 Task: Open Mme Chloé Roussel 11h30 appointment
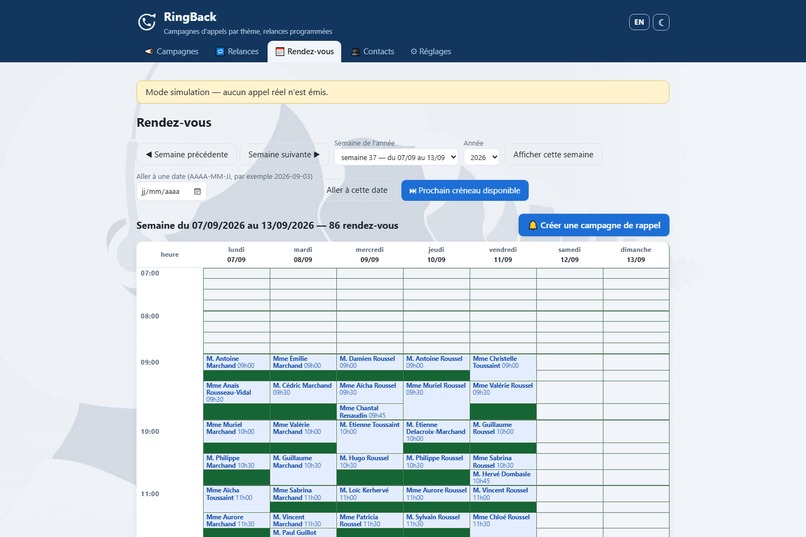[x=503, y=525]
